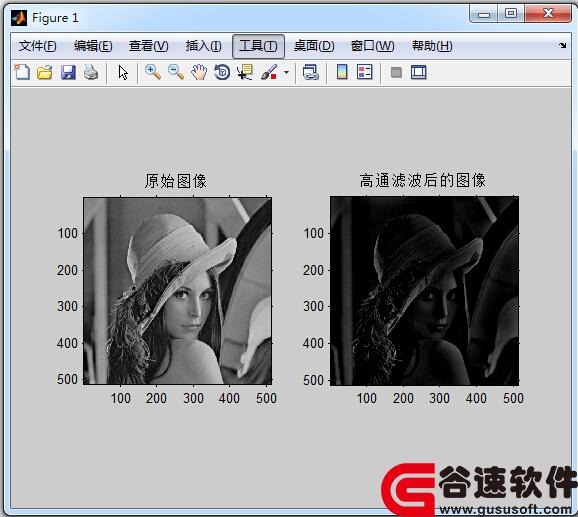
Task: Activate the Zoom Out magnifier tool
Action: pos(176,72)
